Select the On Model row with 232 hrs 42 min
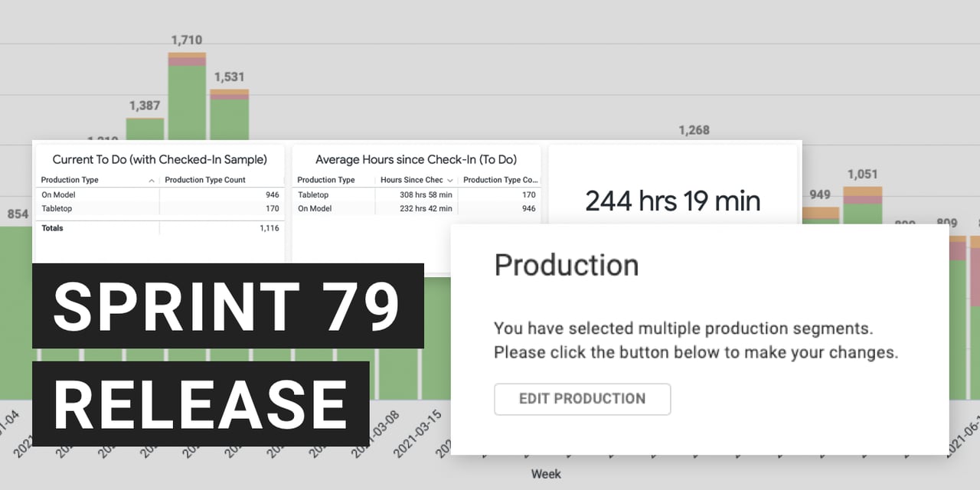Image resolution: width=980 pixels, height=490 pixels. 416,208
